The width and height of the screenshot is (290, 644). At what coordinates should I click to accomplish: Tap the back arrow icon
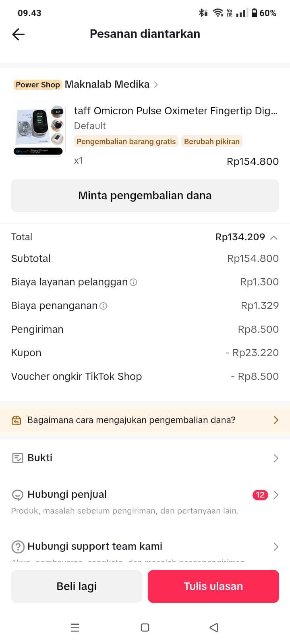tap(19, 34)
